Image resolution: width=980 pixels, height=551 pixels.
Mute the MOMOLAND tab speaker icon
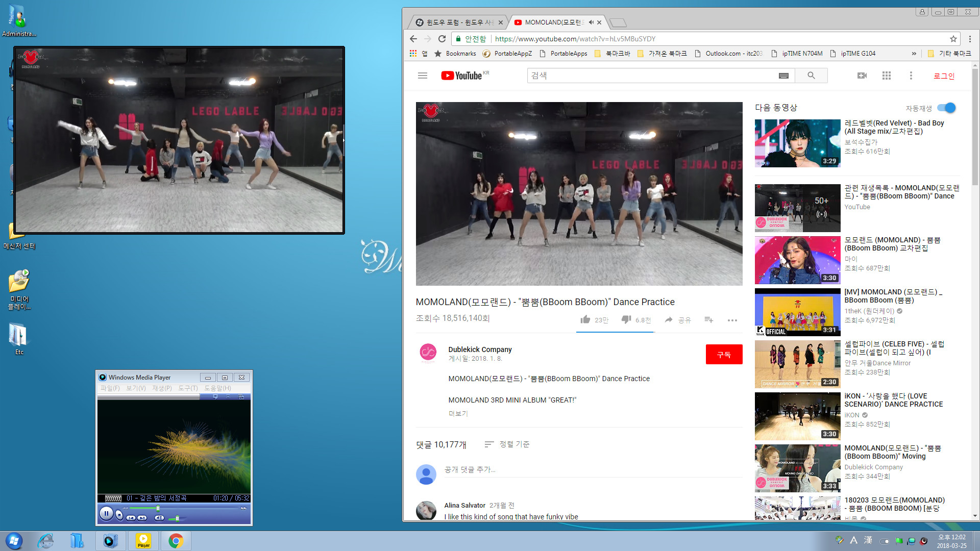pos(591,22)
